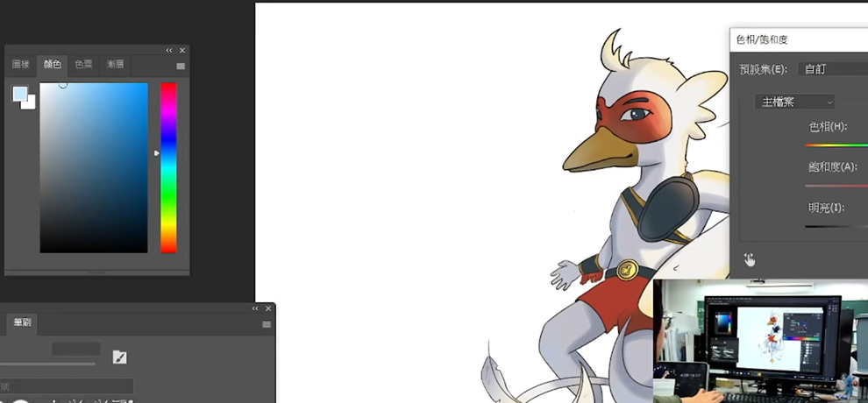Click the light blue foreground color swatch
This screenshot has height=403, width=868.
(x=19, y=93)
